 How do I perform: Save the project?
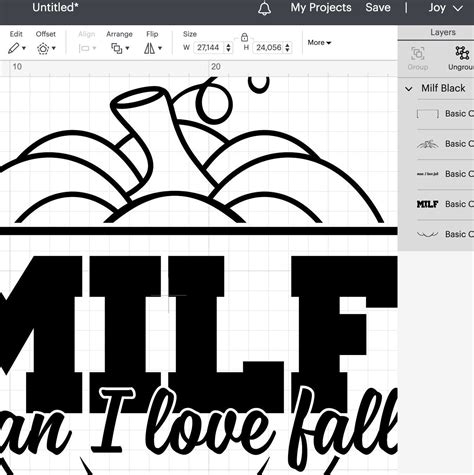(x=378, y=8)
